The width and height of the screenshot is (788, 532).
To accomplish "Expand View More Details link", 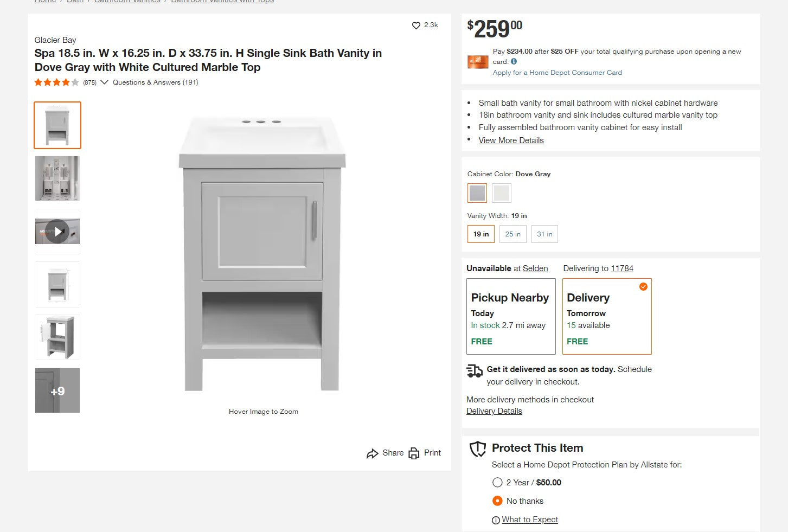I will click(x=511, y=140).
